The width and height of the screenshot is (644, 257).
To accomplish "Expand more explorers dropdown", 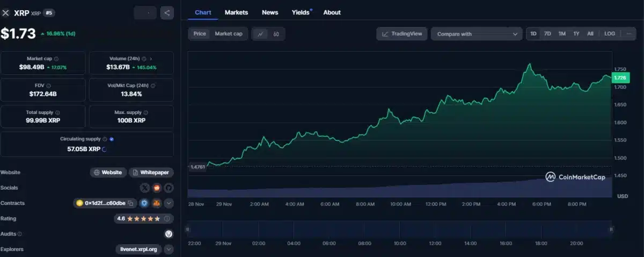I will point(169,249).
